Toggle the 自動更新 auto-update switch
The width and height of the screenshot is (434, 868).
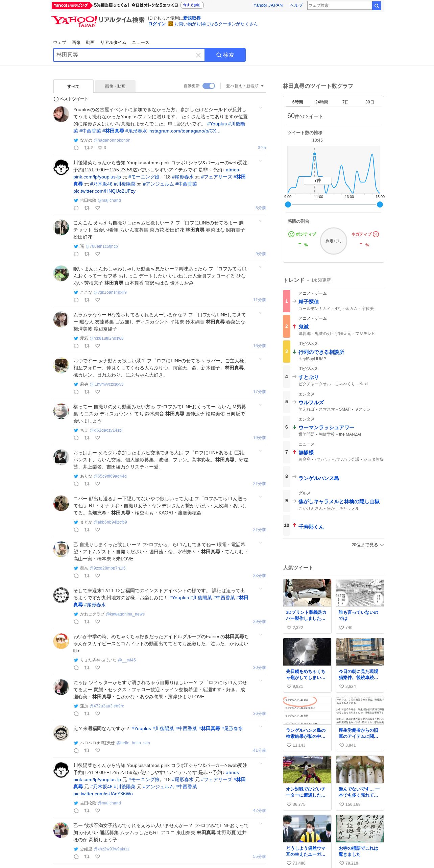tap(209, 86)
